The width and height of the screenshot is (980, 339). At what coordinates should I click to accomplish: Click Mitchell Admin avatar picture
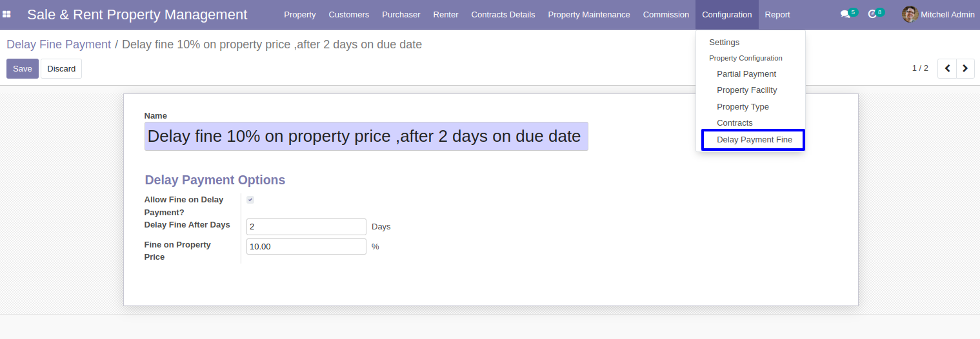[910, 14]
